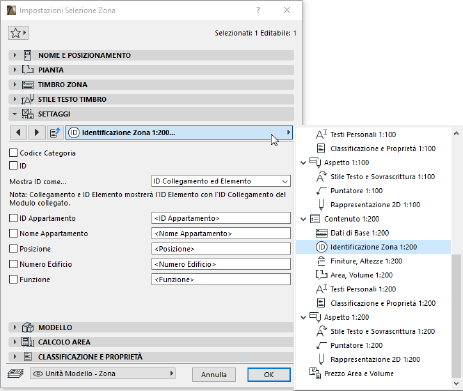
Task: Click the Area, Volume 1:200 icon
Action: pyautogui.click(x=321, y=275)
